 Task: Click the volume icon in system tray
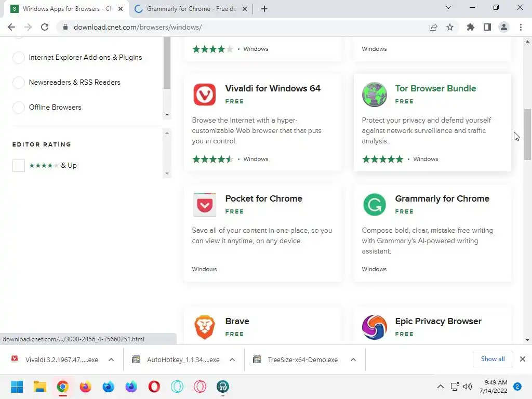[468, 387]
